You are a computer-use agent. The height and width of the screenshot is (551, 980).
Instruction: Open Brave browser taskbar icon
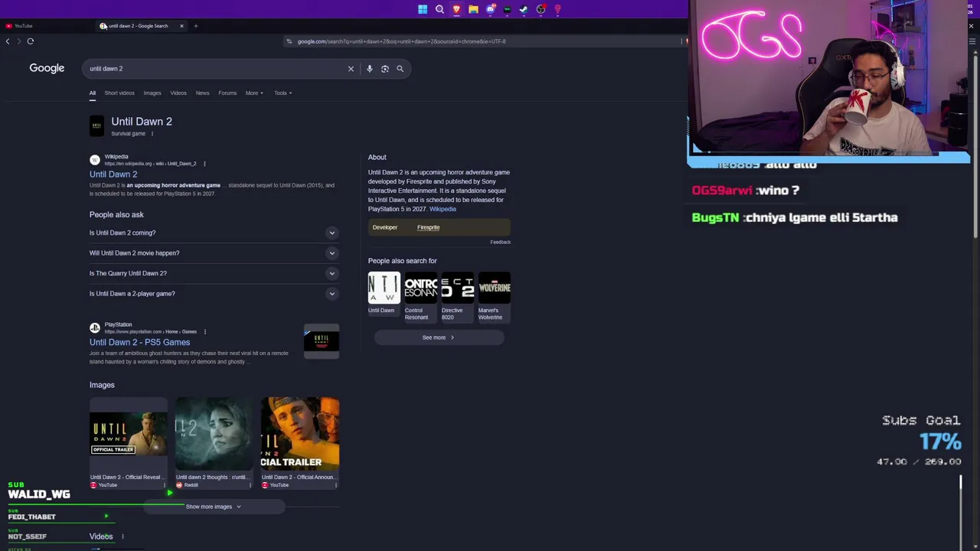(456, 9)
